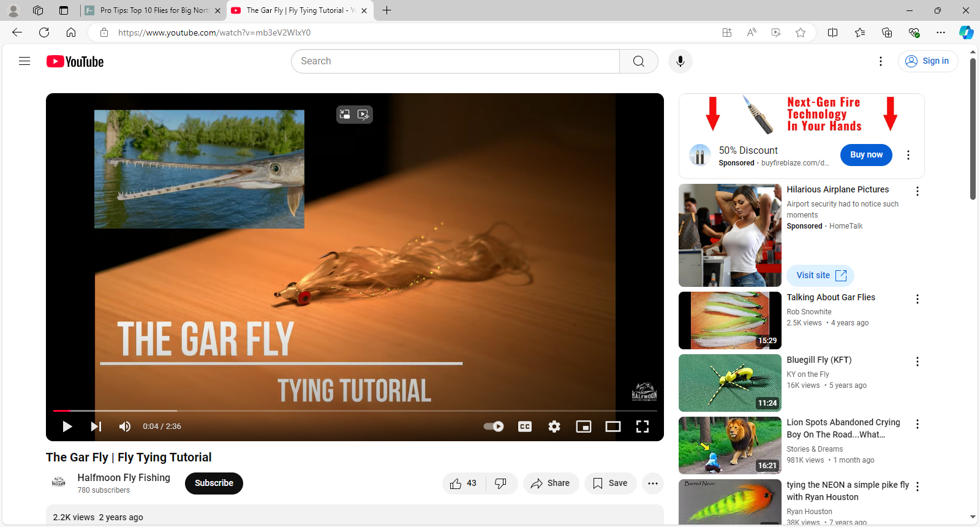Open Edge read aloud icon

coord(752,32)
